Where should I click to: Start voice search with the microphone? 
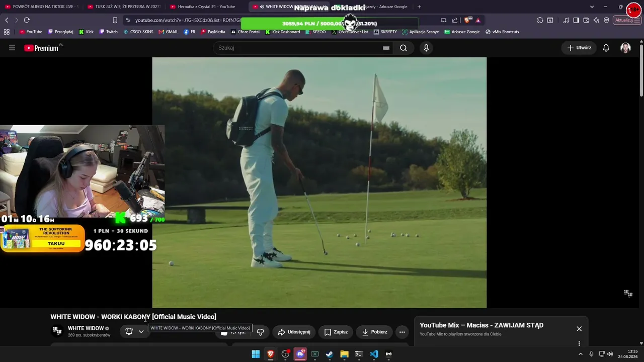426,48
